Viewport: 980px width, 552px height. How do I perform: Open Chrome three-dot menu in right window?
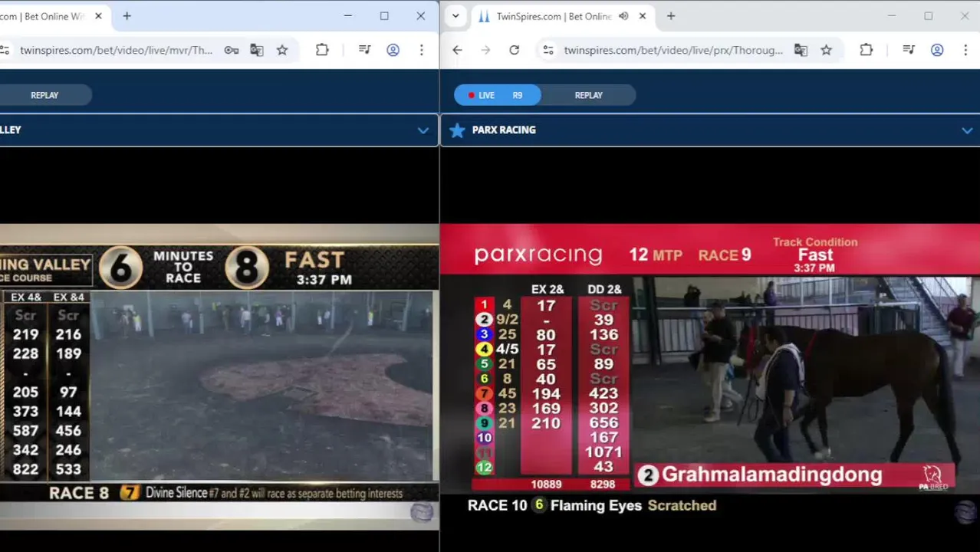click(x=965, y=50)
